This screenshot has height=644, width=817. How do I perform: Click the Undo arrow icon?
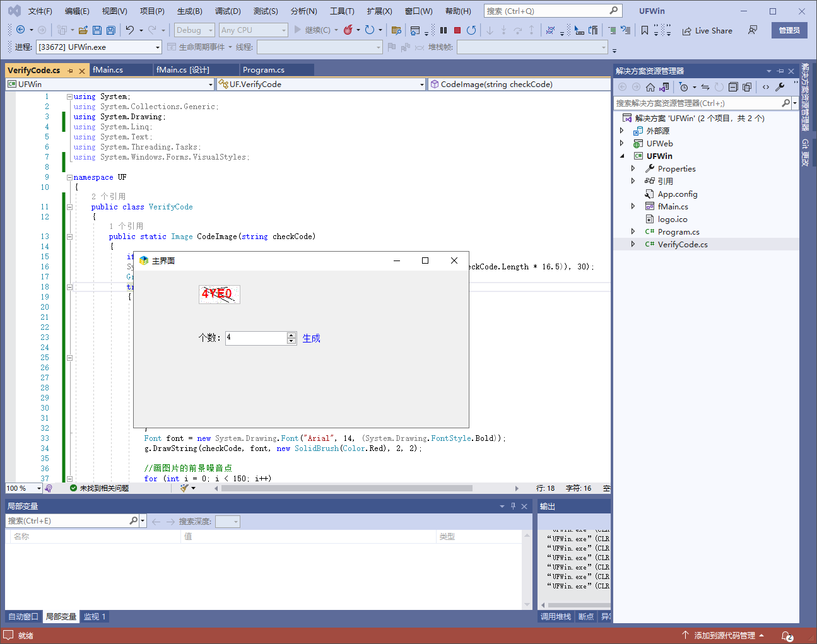pos(129,30)
